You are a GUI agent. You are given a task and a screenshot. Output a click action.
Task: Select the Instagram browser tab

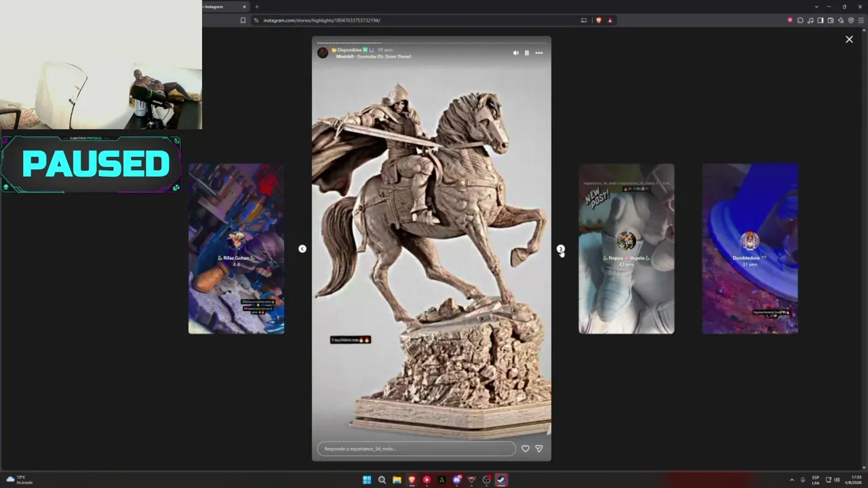224,6
